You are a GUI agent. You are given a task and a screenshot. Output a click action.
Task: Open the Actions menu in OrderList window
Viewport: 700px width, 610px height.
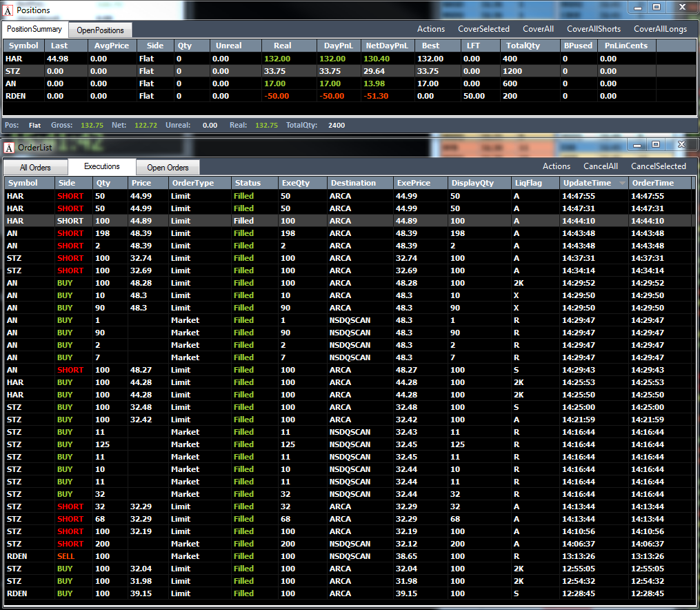(x=557, y=166)
